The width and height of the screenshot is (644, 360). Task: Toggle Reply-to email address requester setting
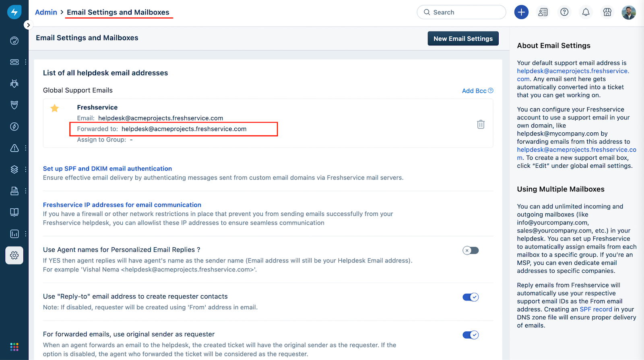pos(471,297)
